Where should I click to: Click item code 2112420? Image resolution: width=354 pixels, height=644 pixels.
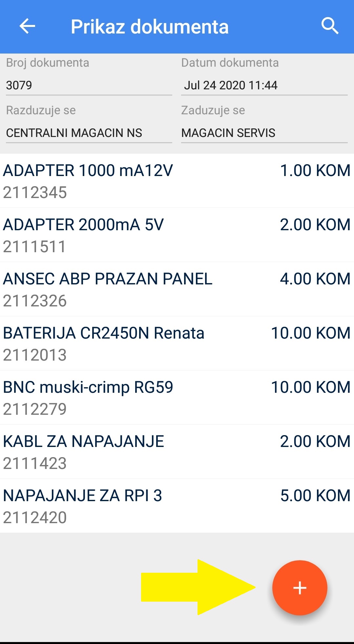pos(35,518)
